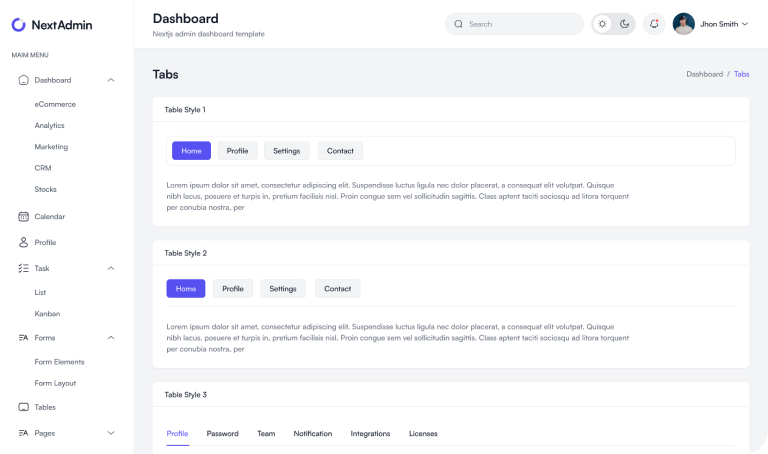Open the eCommerce sidebar link

click(x=55, y=104)
